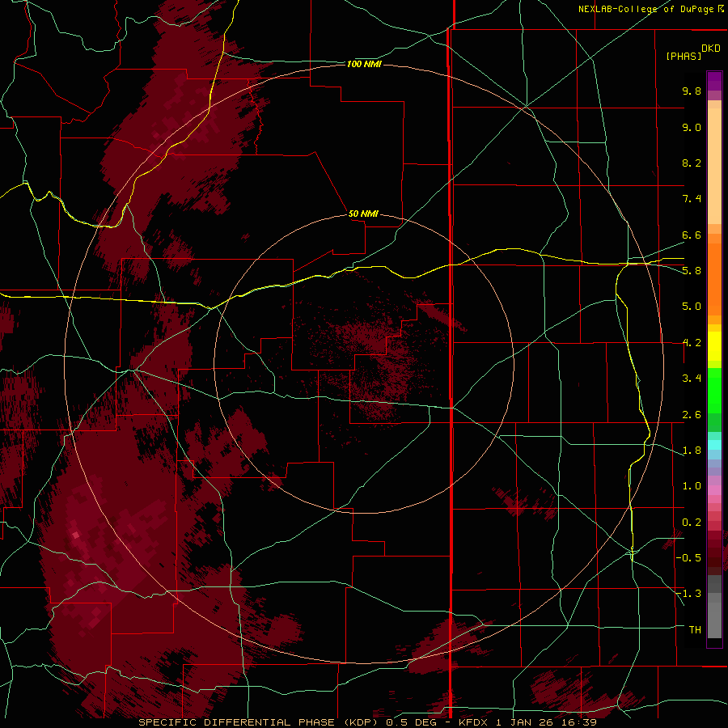Select the (KDP) text in the caption
This screenshot has height=728, width=728.
[x=359, y=722]
